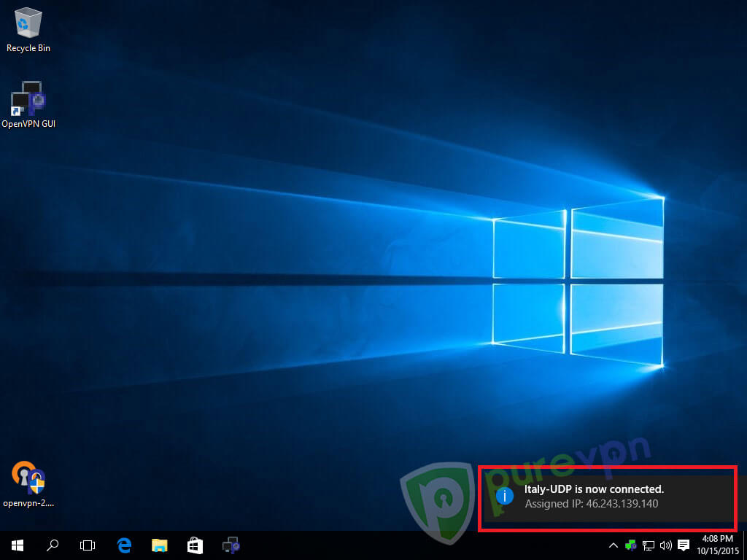Screen dimensions: 747x560
Task: Click the Show desktop strip beside the clock
Action: coord(745,545)
